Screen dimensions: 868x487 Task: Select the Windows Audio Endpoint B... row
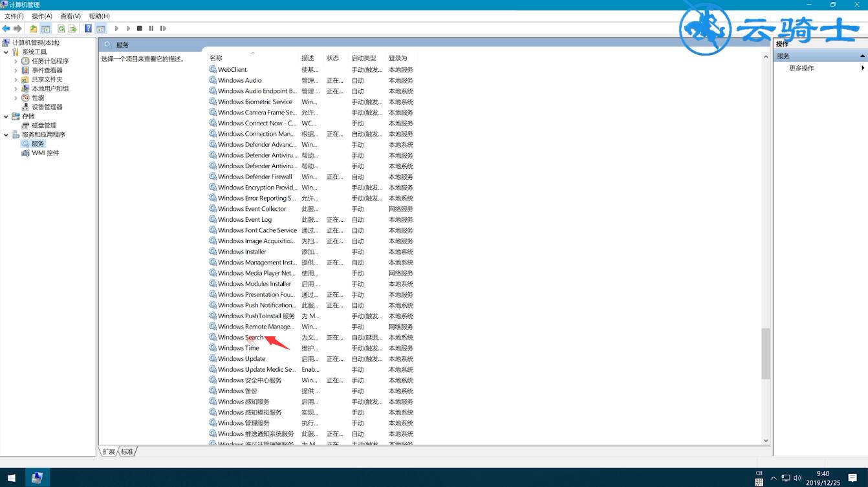coord(311,91)
